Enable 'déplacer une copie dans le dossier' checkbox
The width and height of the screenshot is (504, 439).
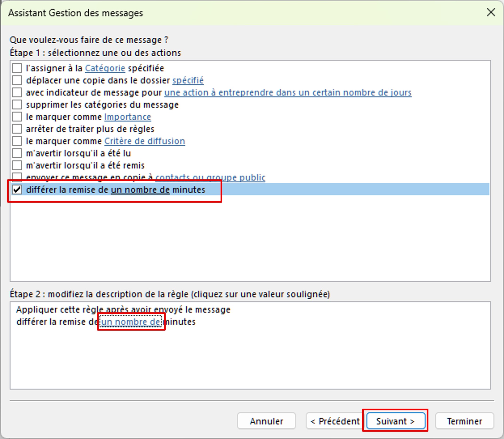pyautogui.click(x=17, y=80)
